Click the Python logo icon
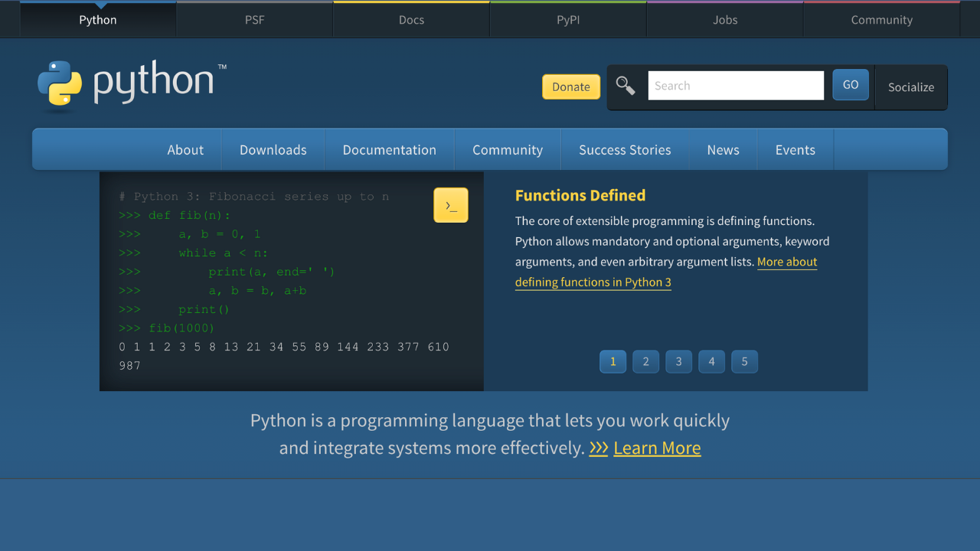This screenshot has height=551, width=980. click(x=60, y=83)
